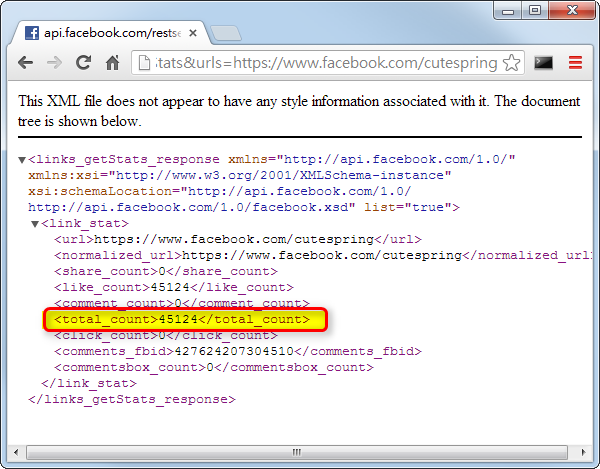Click the like_count 45124 line
Image resolution: width=600 pixels, height=469 pixels.
coord(174,288)
